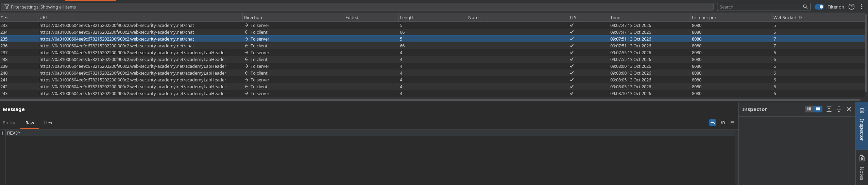Sort by the WebSocket ID column header
The height and width of the screenshot is (185, 868).
818,17
